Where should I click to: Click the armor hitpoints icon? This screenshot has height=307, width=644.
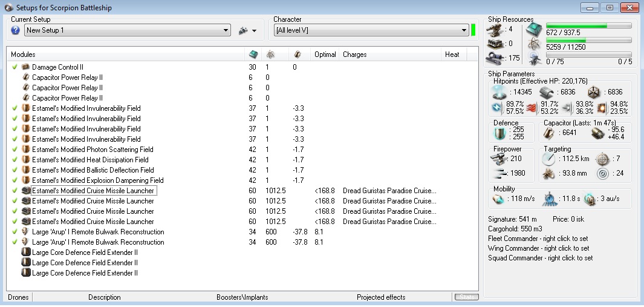click(x=548, y=92)
